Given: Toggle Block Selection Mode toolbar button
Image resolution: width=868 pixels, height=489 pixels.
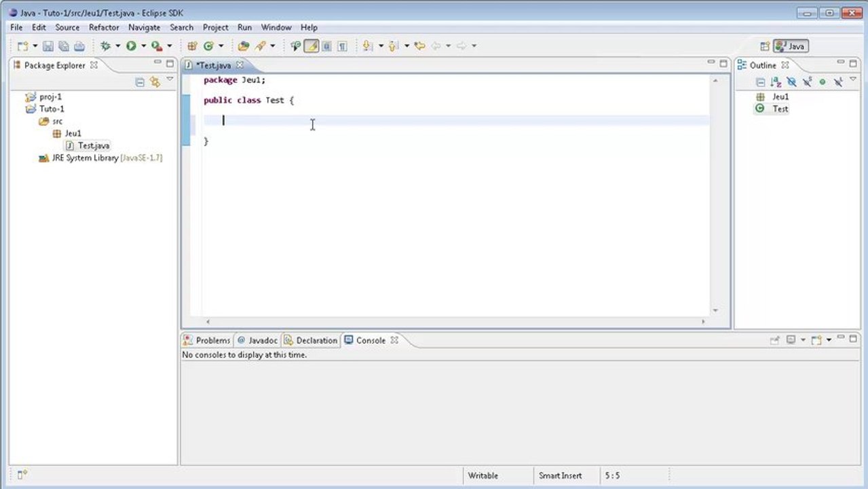Looking at the screenshot, I should click(326, 46).
